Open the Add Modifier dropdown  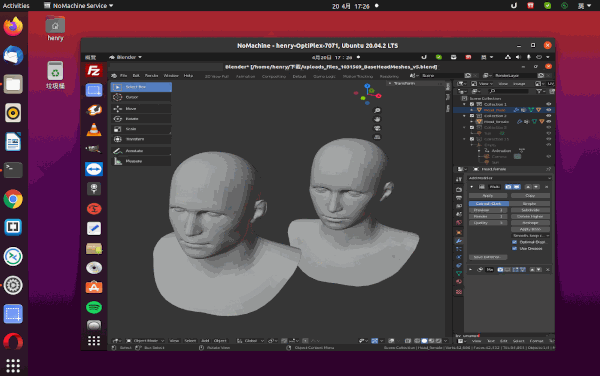[x=509, y=178]
